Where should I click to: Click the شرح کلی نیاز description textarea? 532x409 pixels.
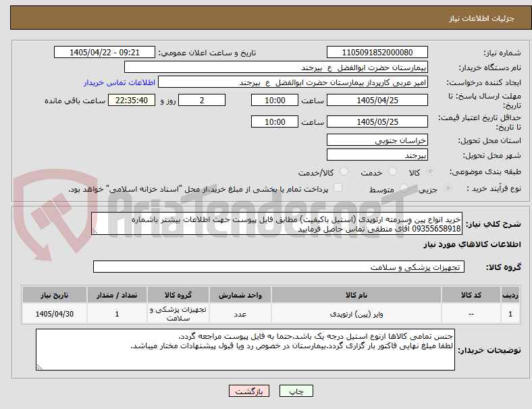tap(277, 224)
